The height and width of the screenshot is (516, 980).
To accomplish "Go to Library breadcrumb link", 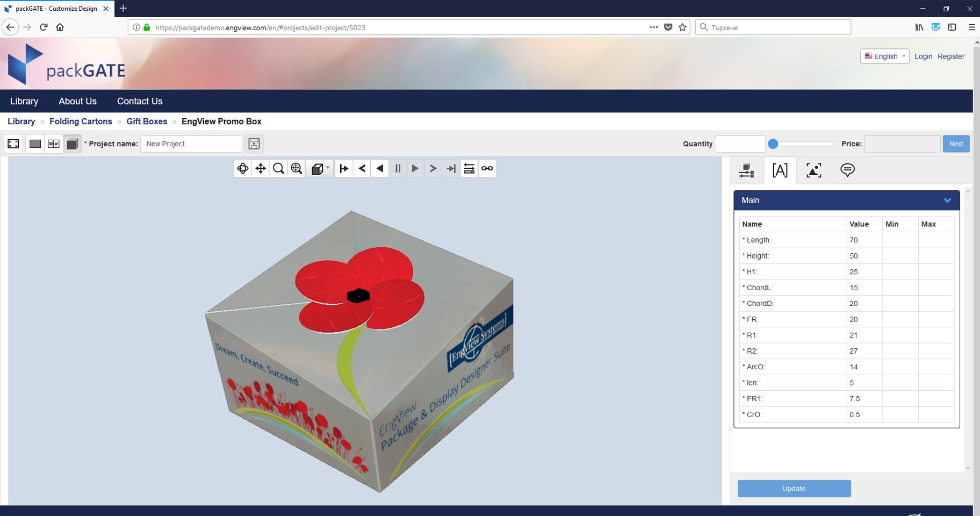I will [x=21, y=121].
